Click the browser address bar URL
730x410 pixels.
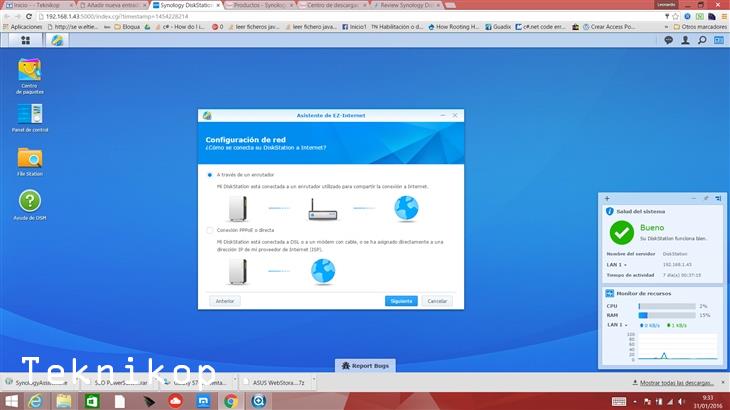[x=120, y=16]
